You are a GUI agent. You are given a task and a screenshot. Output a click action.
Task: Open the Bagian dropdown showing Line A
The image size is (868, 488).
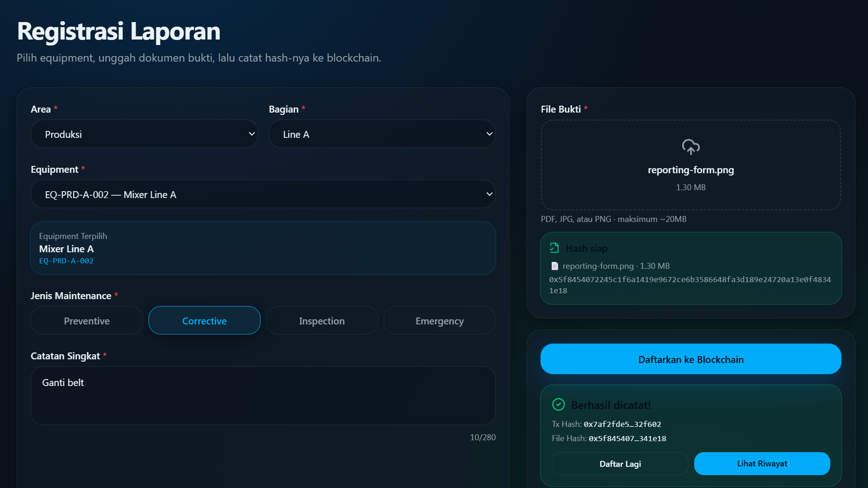pos(382,134)
